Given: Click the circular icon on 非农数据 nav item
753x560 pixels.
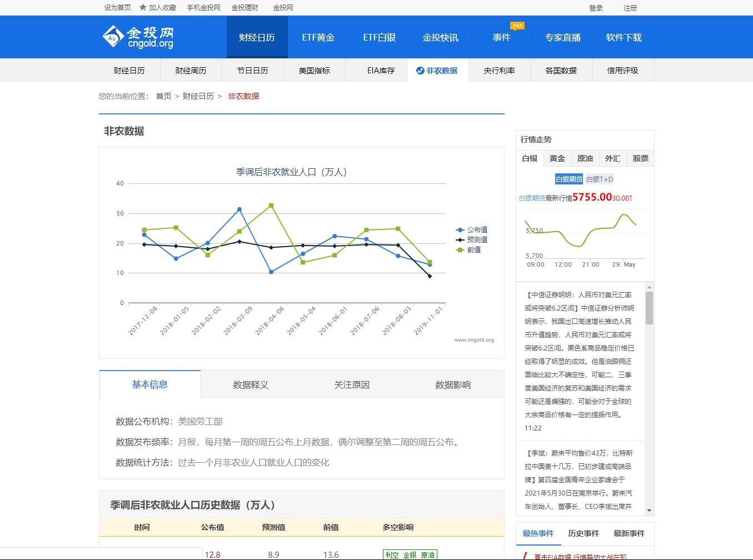Looking at the screenshot, I should click(420, 71).
